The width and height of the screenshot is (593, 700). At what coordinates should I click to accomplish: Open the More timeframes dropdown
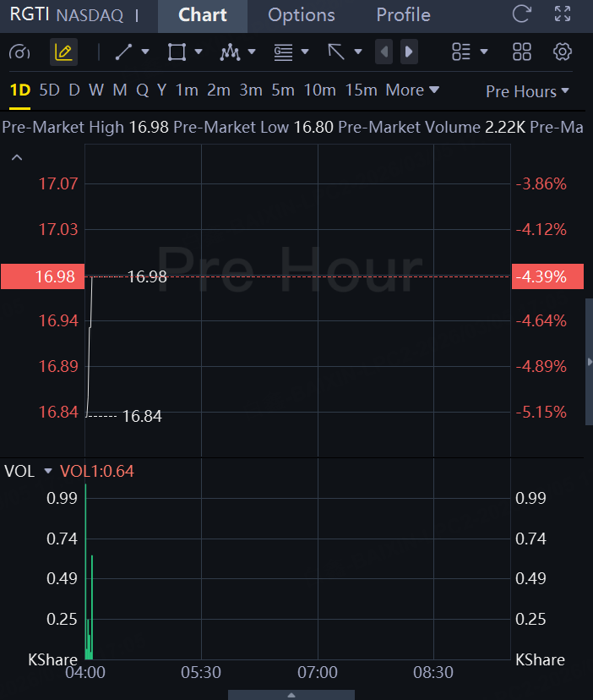(x=412, y=90)
